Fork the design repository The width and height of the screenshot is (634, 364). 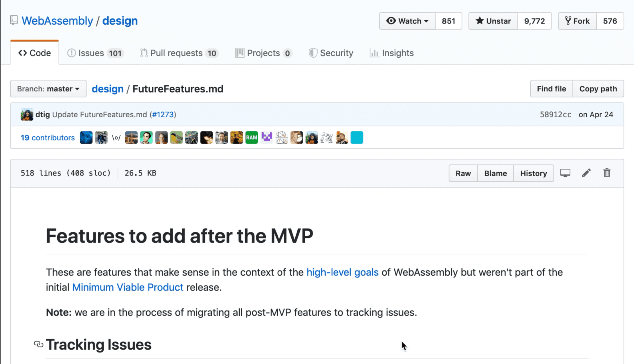(577, 21)
